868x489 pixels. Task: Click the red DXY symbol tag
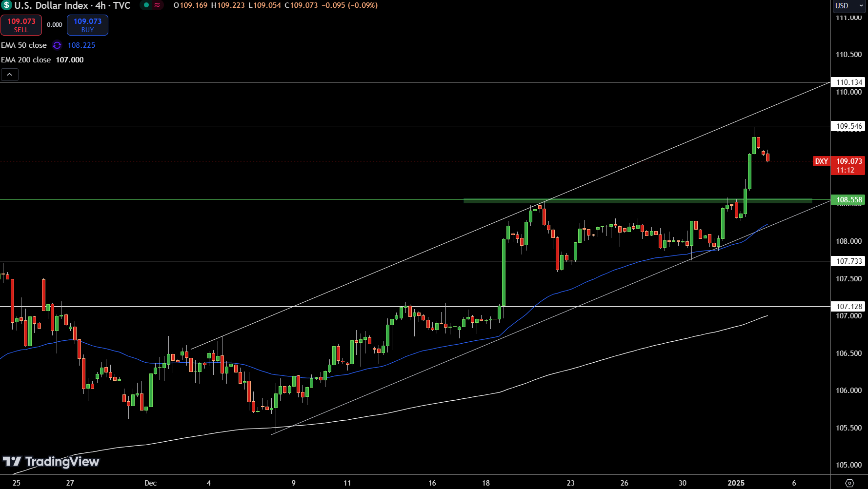(822, 161)
